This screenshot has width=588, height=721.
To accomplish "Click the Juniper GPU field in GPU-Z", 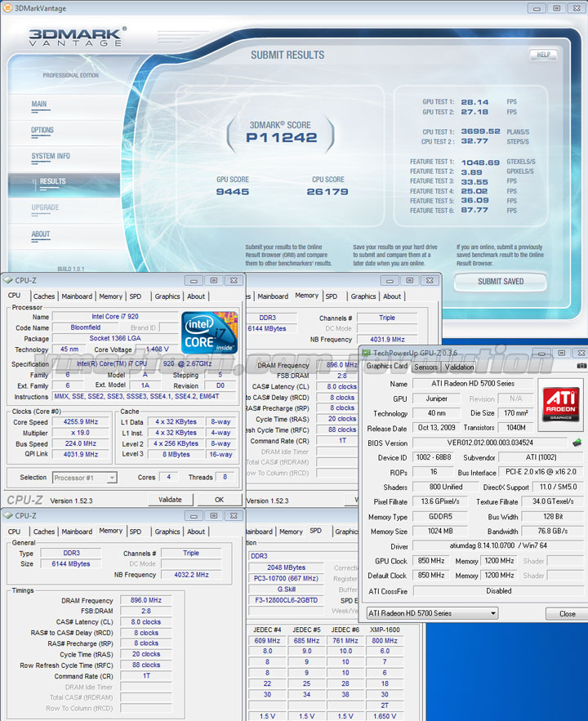I will (x=436, y=398).
